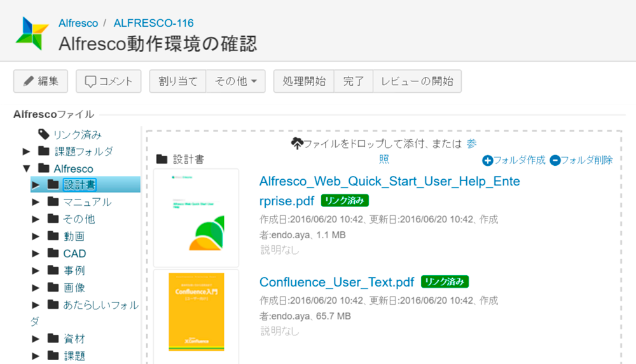The height and width of the screenshot is (364, 636).
Task: Select CAD folder label in tree
Action: pyautogui.click(x=74, y=253)
